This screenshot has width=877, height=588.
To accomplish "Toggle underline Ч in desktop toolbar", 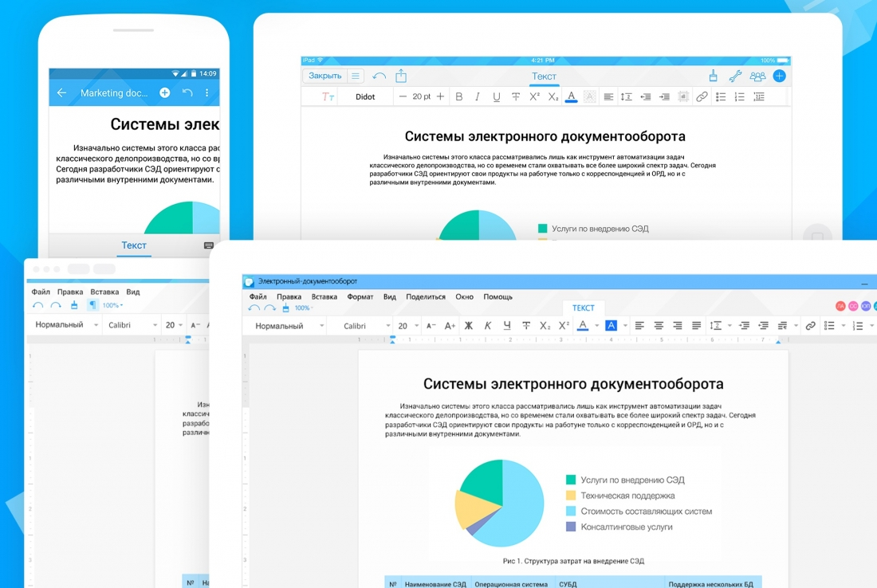I will click(507, 326).
